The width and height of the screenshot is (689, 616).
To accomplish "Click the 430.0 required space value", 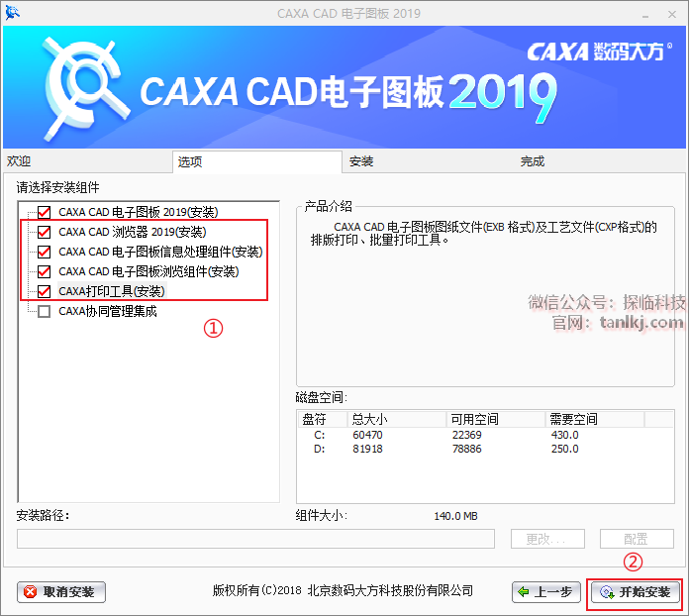I will pyautogui.click(x=565, y=436).
